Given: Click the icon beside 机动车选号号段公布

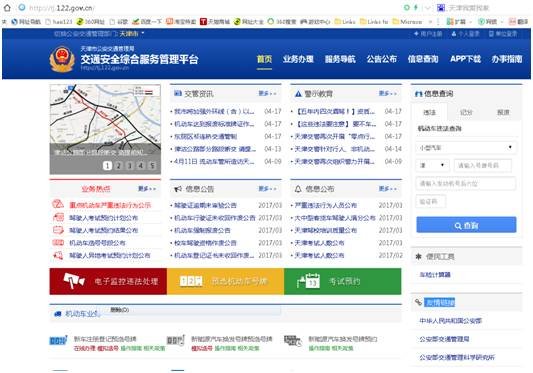Looking at the screenshot, I should [x=58, y=243].
